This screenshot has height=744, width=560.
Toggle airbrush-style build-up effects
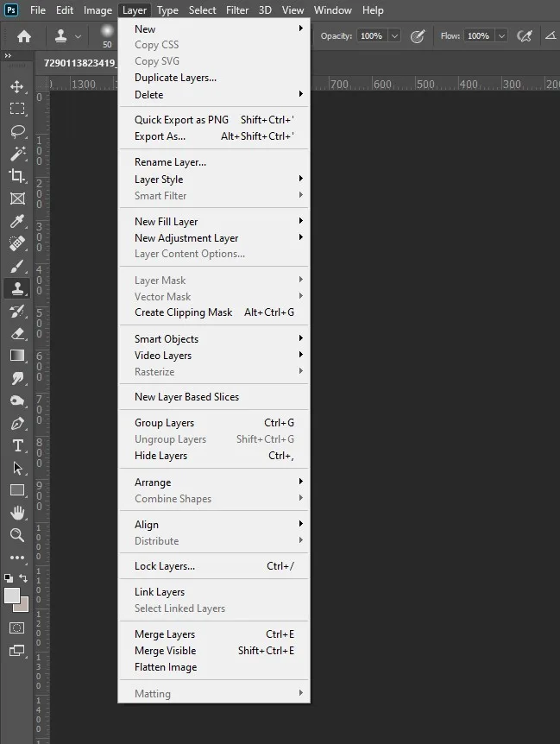525,36
